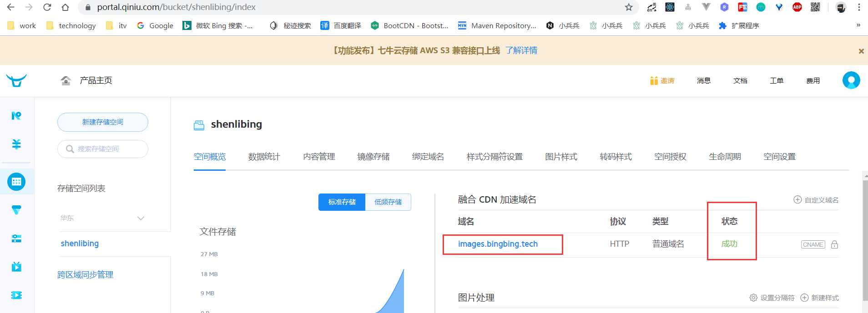The width and height of the screenshot is (868, 313).
Task: Open the React DevTools extension icon
Action: tap(670, 7)
